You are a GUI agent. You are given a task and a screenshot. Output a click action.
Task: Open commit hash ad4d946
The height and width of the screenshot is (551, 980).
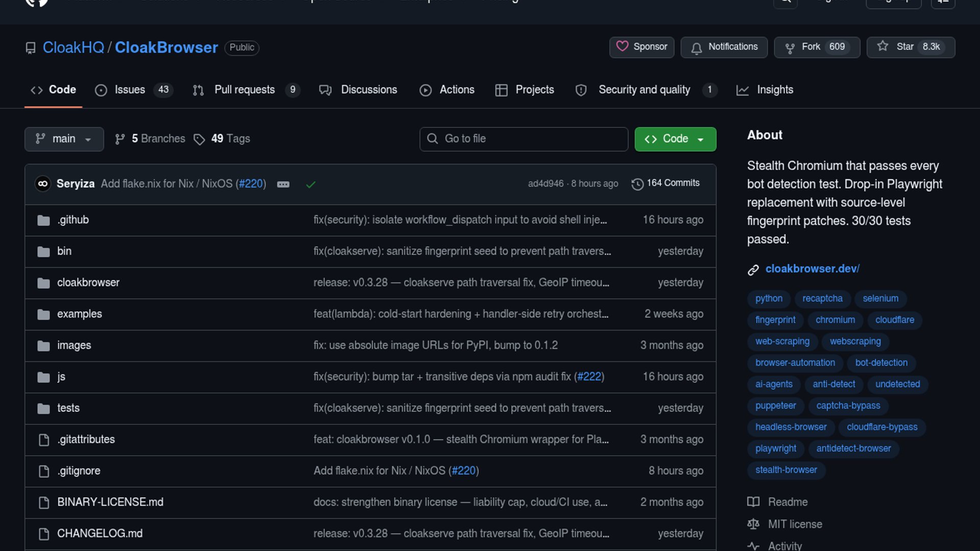click(546, 184)
